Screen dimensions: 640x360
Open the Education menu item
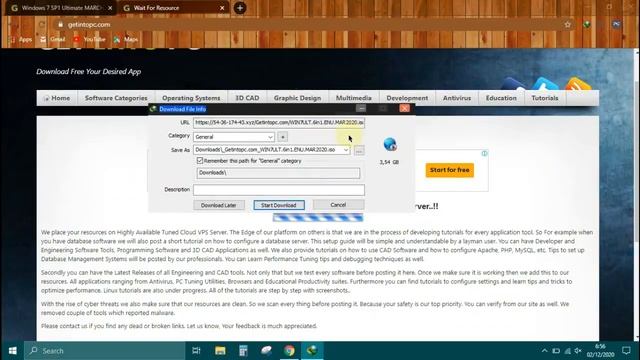point(501,98)
